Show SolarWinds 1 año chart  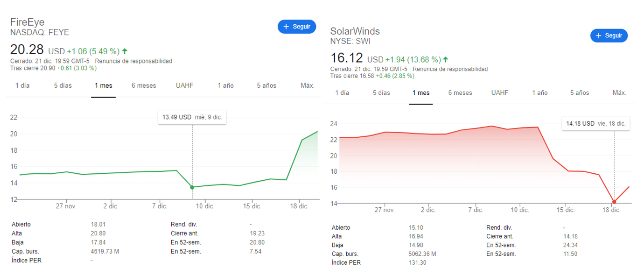[x=540, y=92]
